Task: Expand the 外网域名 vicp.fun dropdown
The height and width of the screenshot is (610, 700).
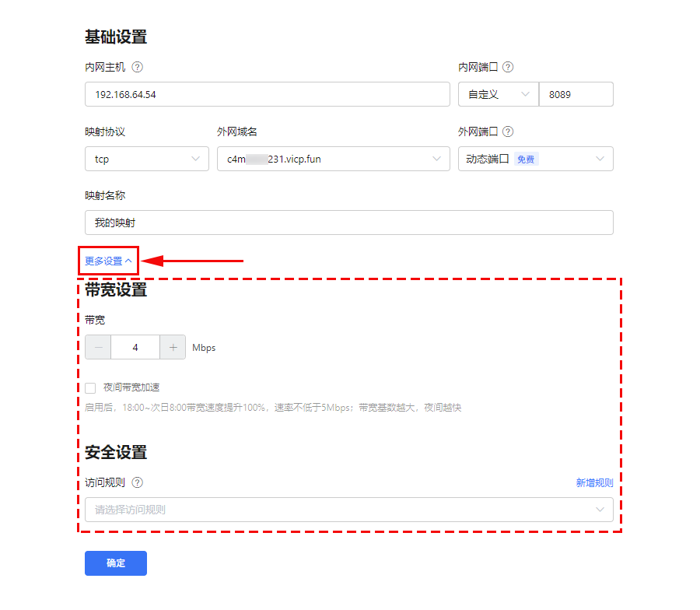Action: pos(333,159)
